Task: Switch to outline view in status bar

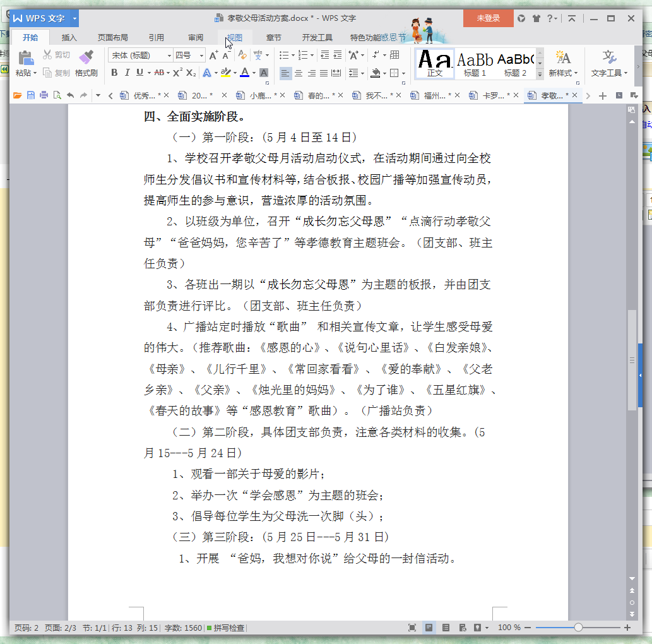Action: (x=446, y=628)
